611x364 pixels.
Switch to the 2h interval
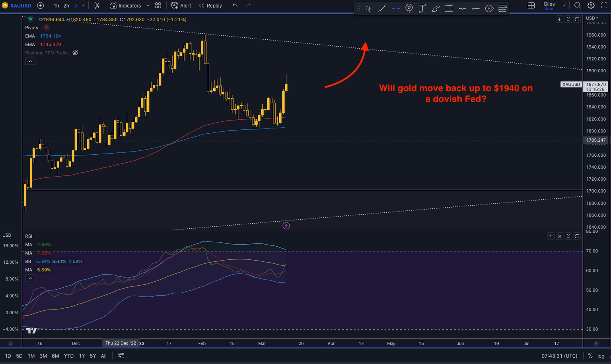click(x=66, y=6)
